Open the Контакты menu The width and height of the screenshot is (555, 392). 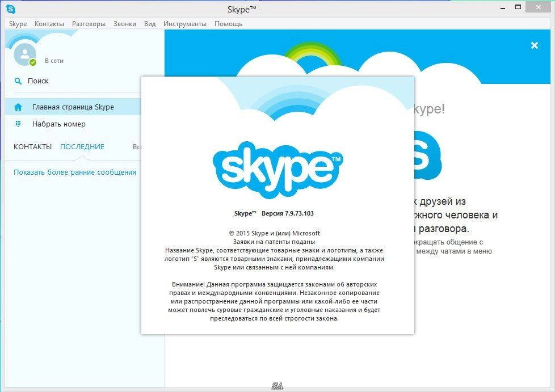(x=49, y=24)
